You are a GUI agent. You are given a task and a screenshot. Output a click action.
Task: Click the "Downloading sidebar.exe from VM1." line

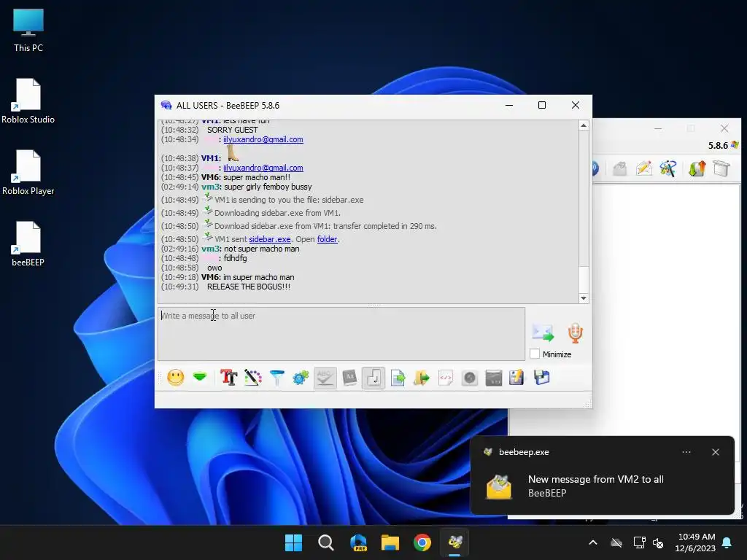[277, 213]
